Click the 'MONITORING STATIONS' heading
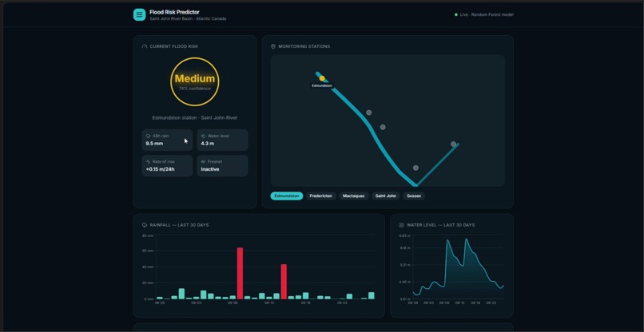Image resolution: width=644 pixels, height=332 pixels. point(304,47)
